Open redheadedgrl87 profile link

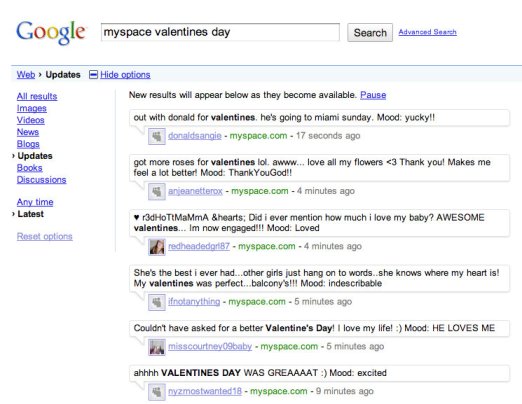tap(199, 246)
